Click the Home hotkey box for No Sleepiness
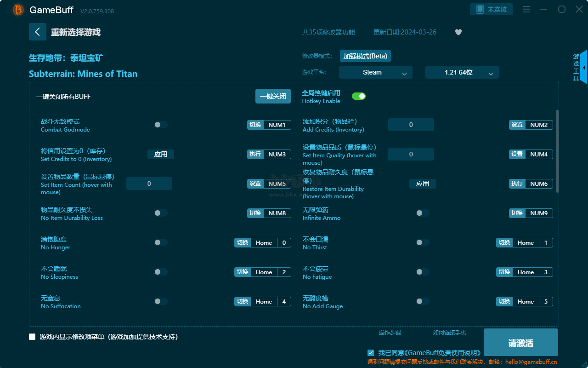 pos(264,272)
